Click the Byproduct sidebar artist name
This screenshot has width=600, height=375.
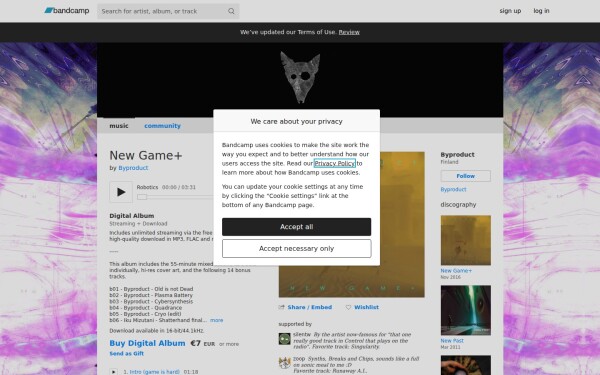457,155
